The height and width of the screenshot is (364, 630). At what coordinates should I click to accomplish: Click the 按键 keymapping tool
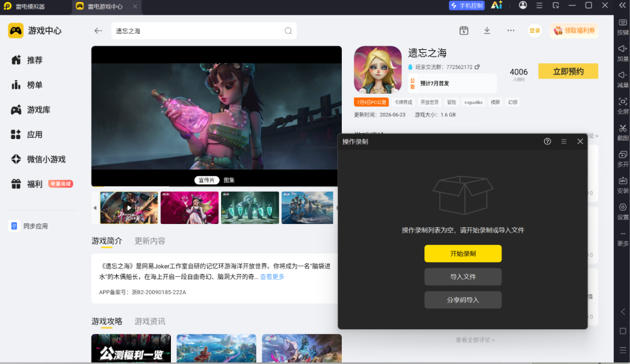pyautogui.click(x=623, y=26)
